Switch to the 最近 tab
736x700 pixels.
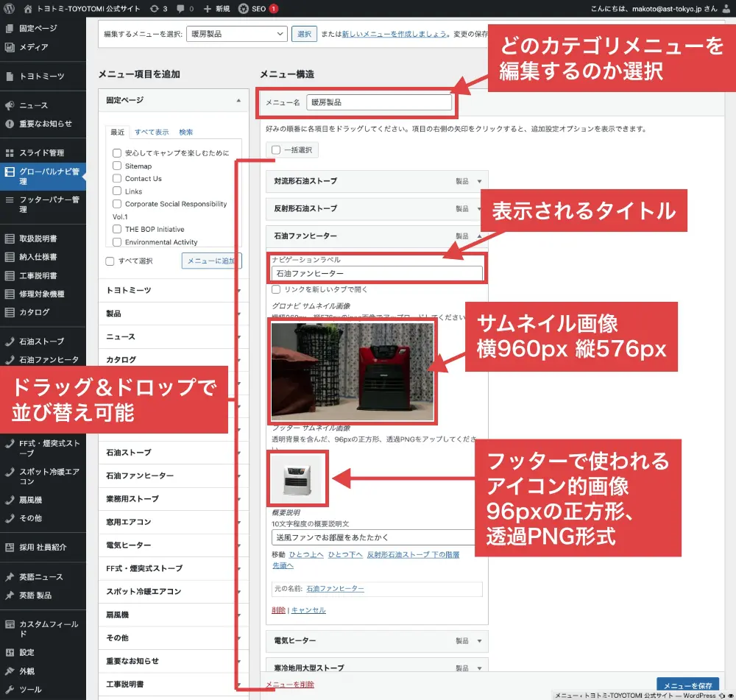[x=117, y=132]
